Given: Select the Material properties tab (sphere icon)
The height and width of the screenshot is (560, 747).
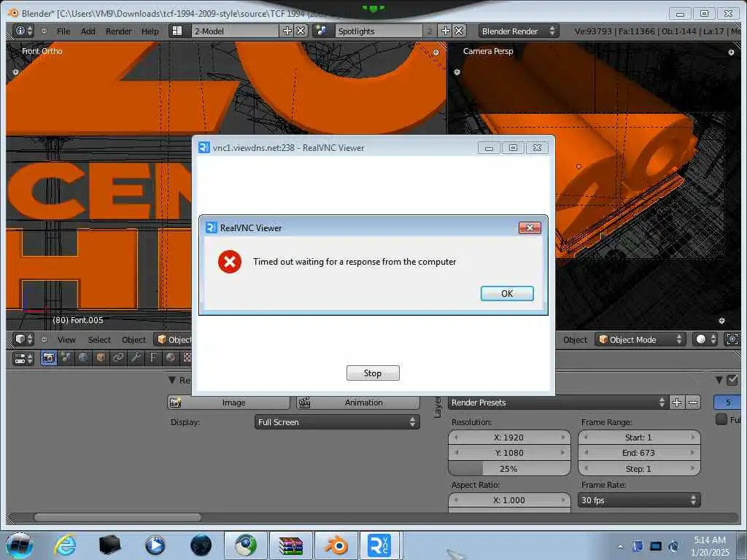Looking at the screenshot, I should pos(171,357).
